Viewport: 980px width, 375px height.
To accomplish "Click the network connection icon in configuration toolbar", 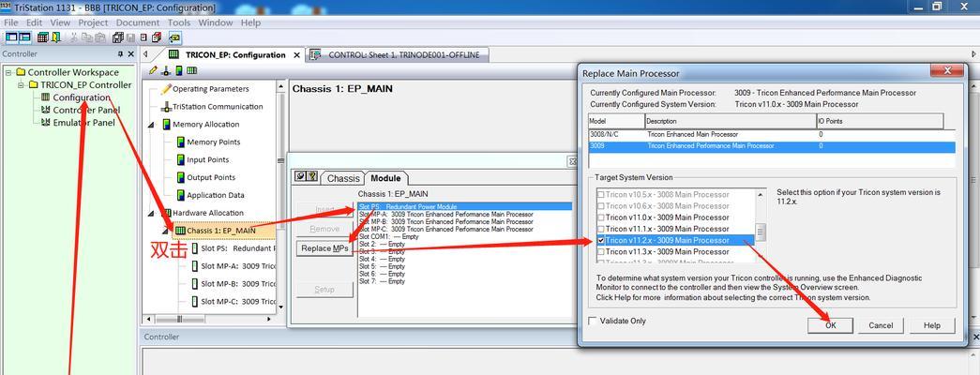I will click(166, 70).
